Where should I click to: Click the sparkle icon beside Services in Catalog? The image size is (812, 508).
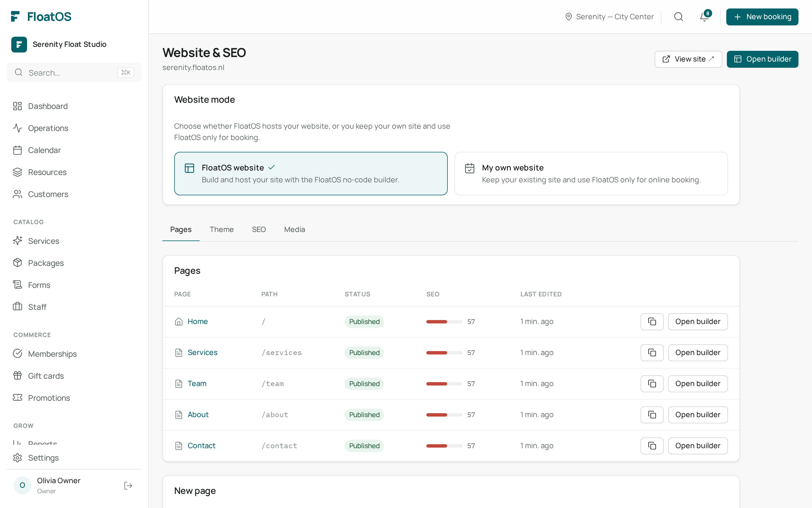click(17, 241)
